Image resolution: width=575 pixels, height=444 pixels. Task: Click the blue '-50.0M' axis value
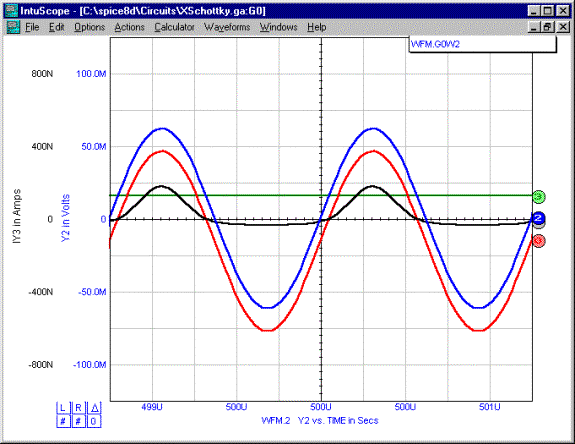(92, 292)
